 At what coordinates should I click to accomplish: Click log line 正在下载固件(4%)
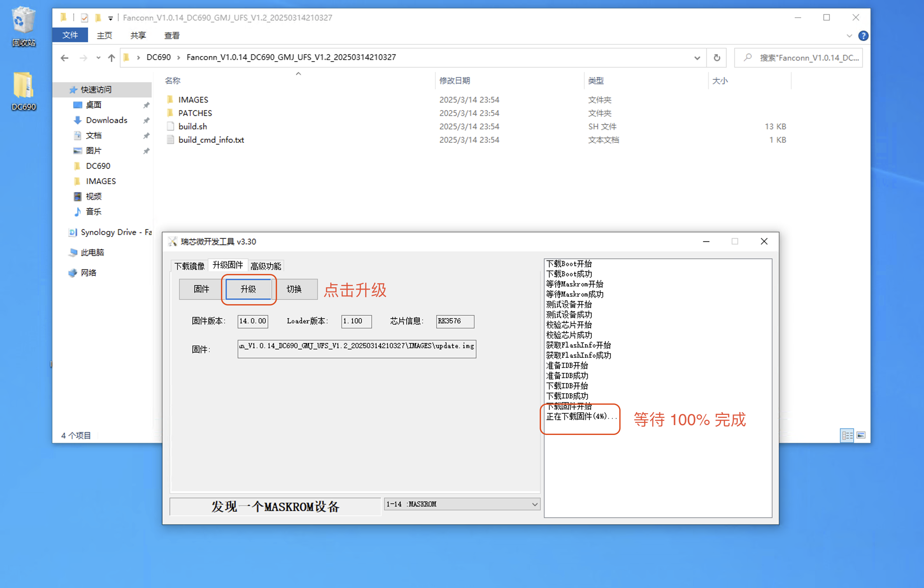pos(581,416)
